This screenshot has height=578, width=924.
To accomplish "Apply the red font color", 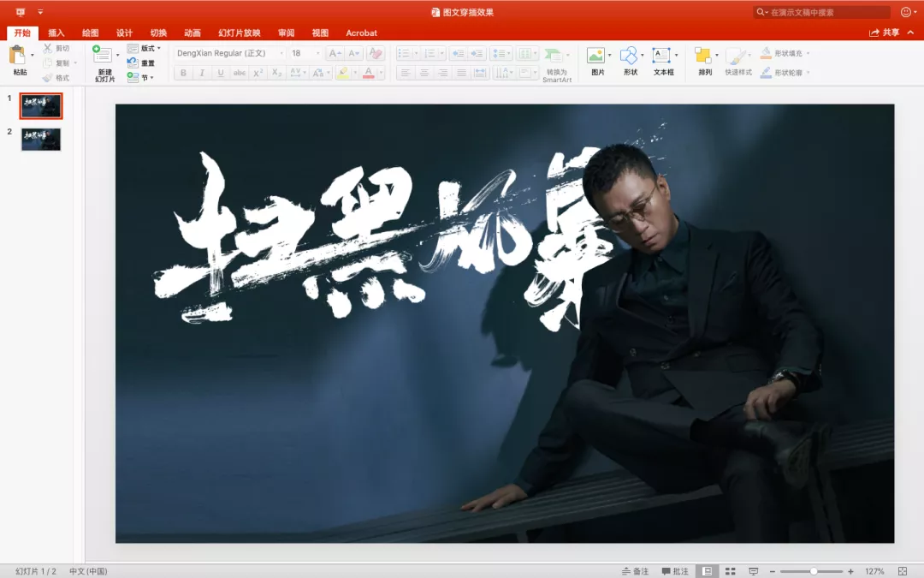I will pos(369,73).
